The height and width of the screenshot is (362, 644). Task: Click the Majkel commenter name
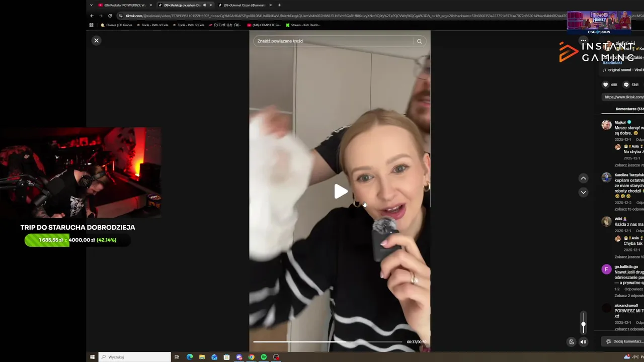(x=620, y=122)
